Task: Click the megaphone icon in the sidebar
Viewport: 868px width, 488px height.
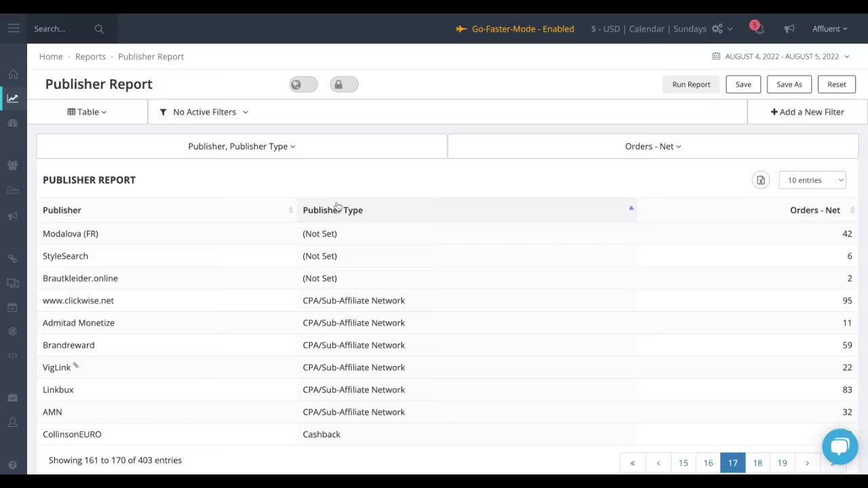Action: (x=13, y=216)
